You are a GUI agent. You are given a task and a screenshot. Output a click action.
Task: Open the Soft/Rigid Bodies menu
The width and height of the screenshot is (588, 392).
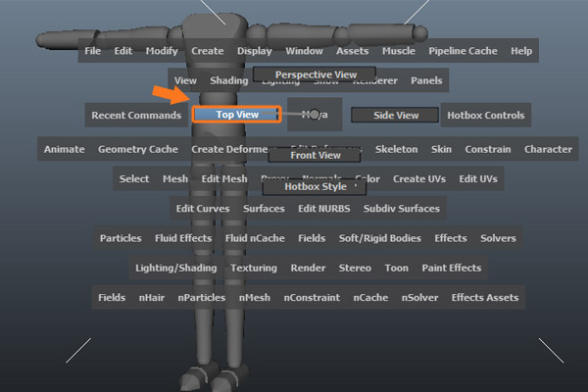(x=380, y=238)
